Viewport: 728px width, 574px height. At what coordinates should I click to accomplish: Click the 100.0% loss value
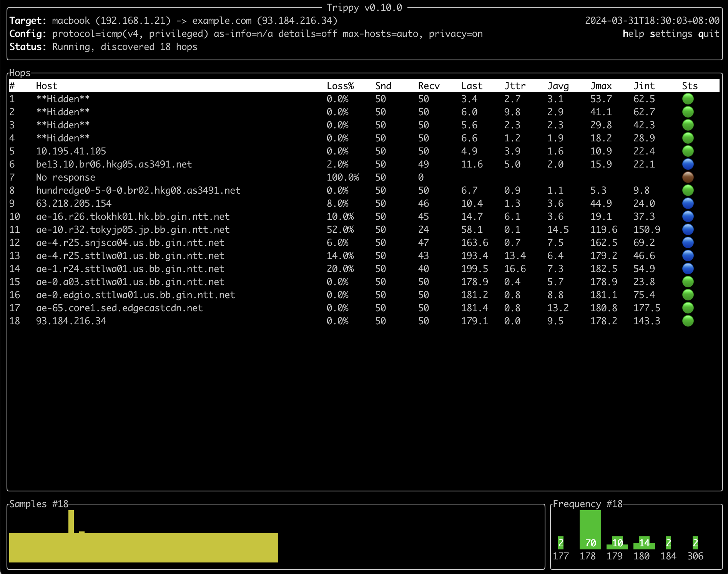click(343, 178)
